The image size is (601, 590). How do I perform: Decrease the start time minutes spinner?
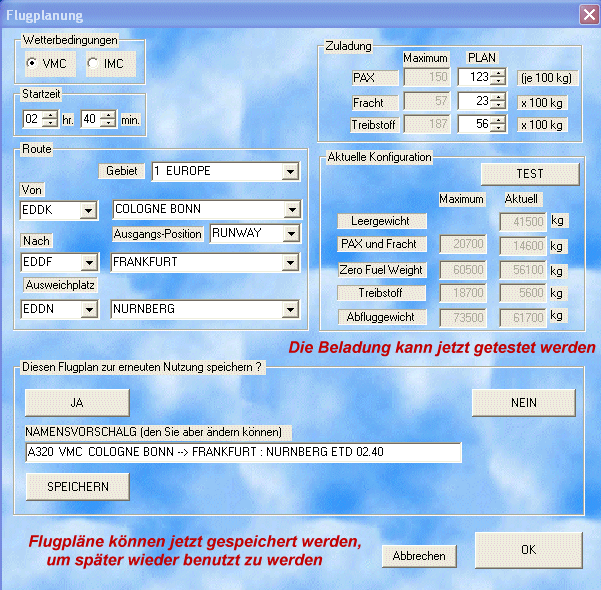pyautogui.click(x=108, y=125)
